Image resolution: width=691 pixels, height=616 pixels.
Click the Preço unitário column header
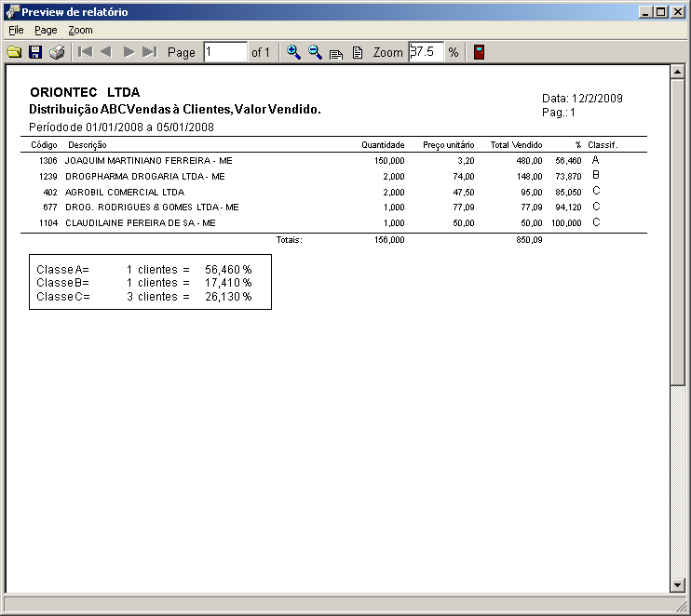pyautogui.click(x=449, y=145)
